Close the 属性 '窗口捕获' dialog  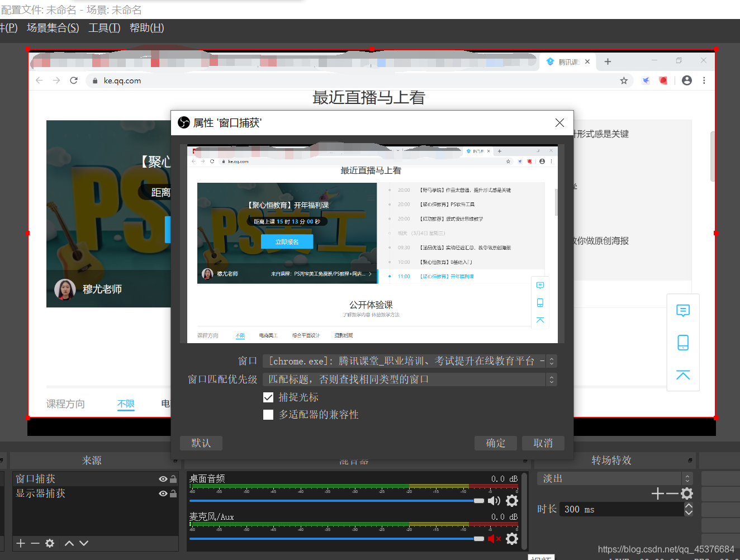[x=559, y=122]
